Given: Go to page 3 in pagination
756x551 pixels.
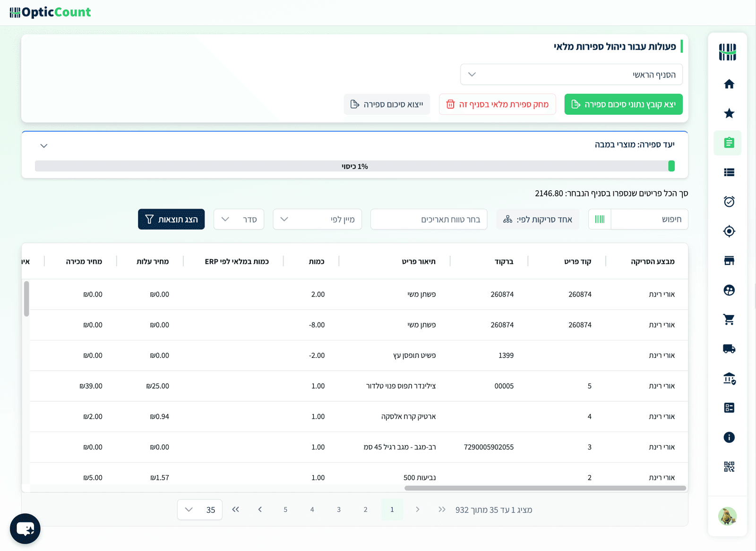Looking at the screenshot, I should tap(339, 509).
